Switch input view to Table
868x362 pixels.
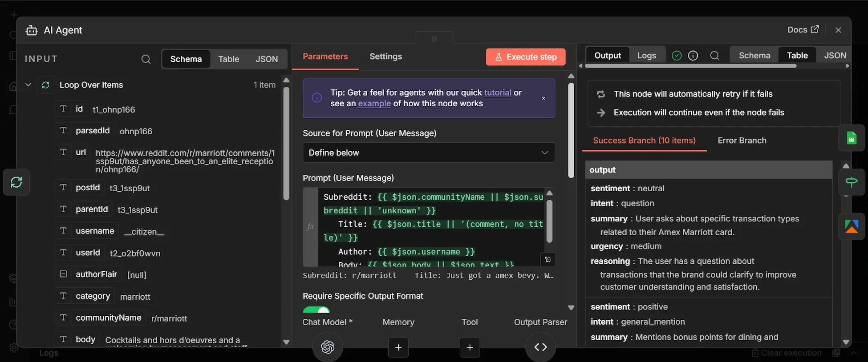pos(229,59)
